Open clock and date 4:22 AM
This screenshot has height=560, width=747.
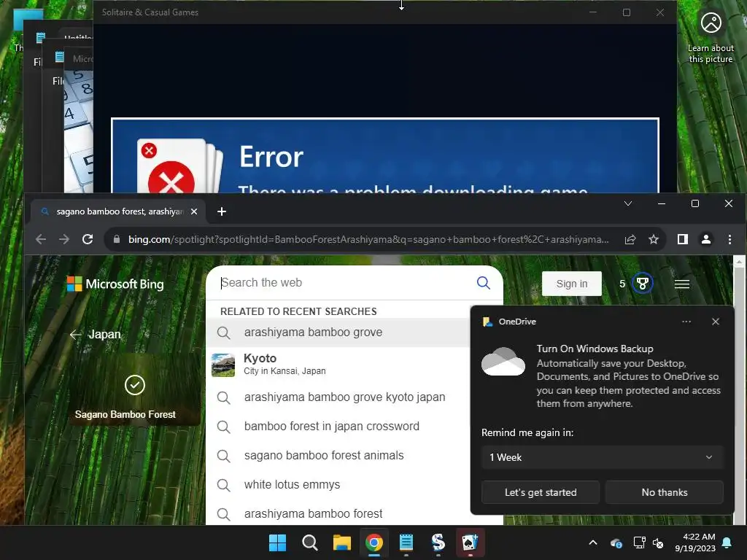click(695, 542)
